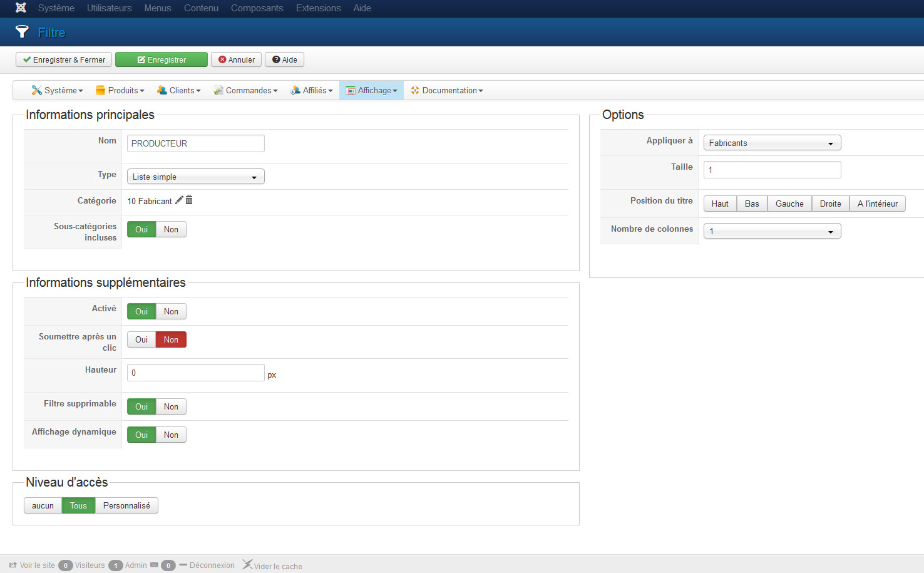Image resolution: width=924 pixels, height=573 pixels.
Task: Expand the Clients submenu
Action: [x=179, y=90]
